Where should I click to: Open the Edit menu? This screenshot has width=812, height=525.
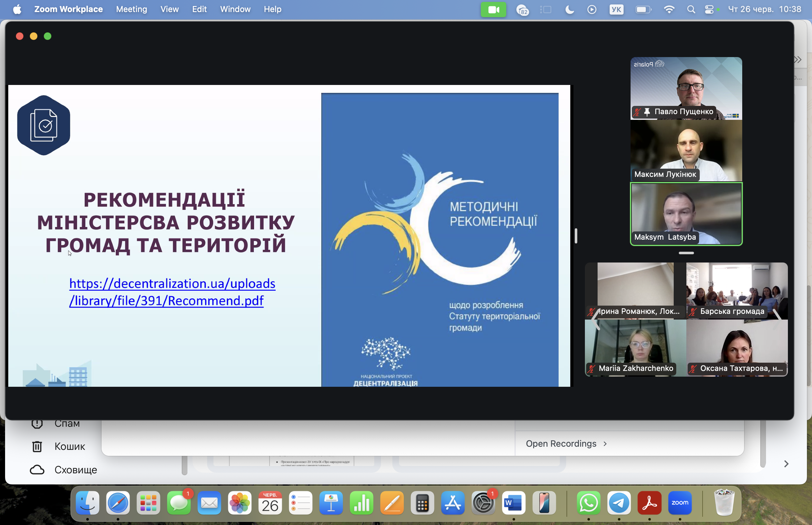[199, 9]
